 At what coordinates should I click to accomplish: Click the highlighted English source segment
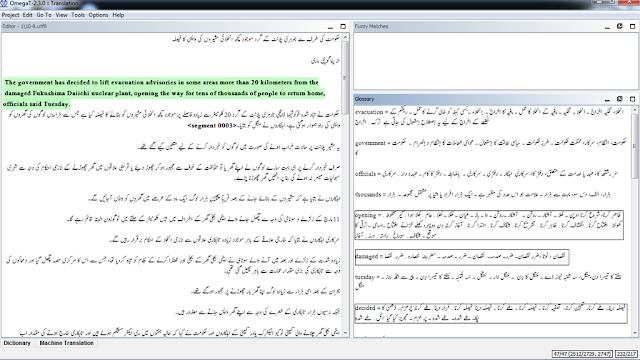(x=164, y=93)
